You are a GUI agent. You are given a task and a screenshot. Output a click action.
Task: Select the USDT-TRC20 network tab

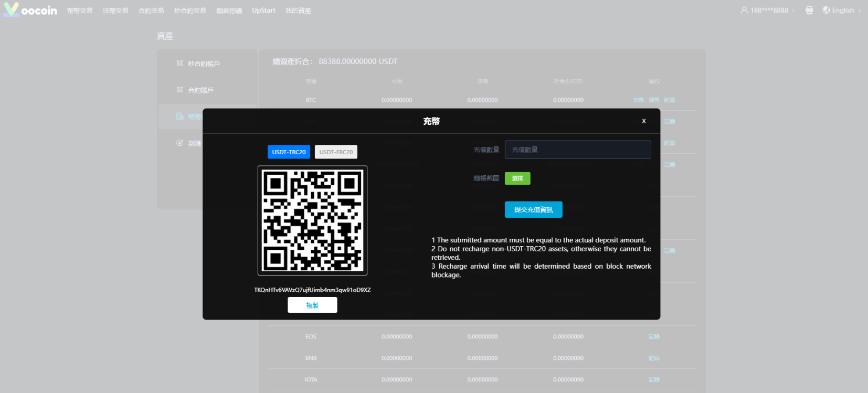coord(289,152)
